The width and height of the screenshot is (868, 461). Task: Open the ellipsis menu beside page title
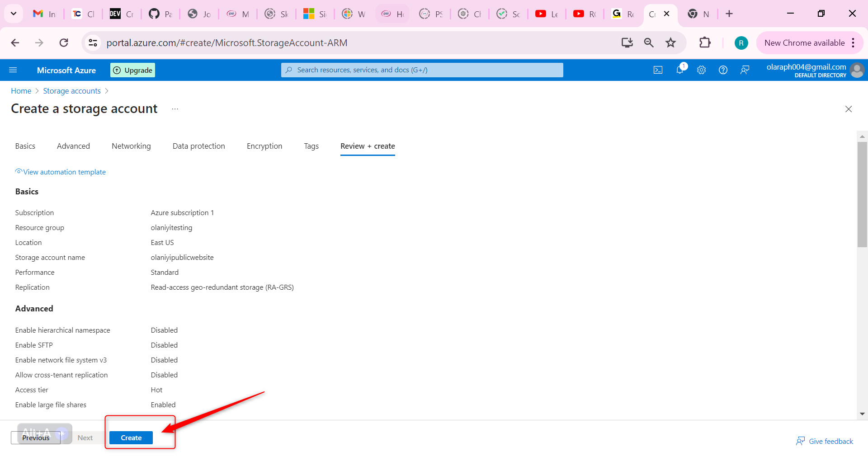pyautogui.click(x=175, y=109)
